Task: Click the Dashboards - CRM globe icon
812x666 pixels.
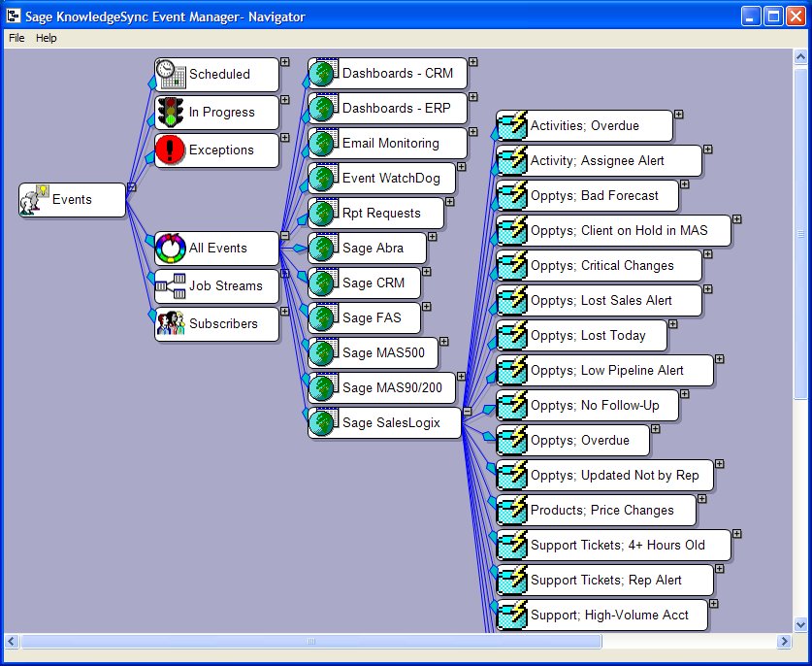Action: point(324,73)
